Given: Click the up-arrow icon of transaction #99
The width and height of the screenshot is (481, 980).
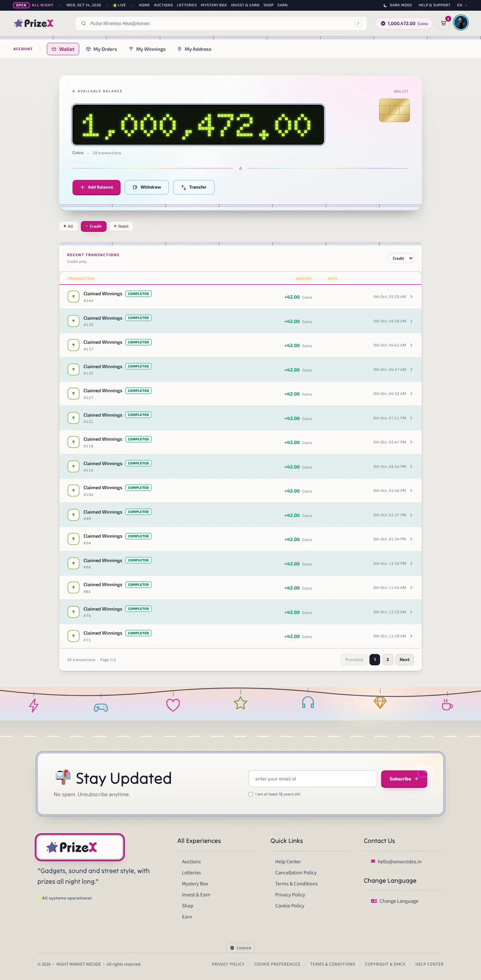Looking at the screenshot, I should 73,515.
